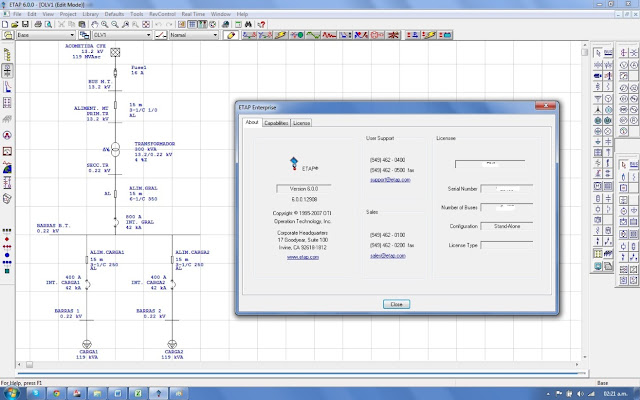Open the File menu

pyautogui.click(x=17, y=14)
